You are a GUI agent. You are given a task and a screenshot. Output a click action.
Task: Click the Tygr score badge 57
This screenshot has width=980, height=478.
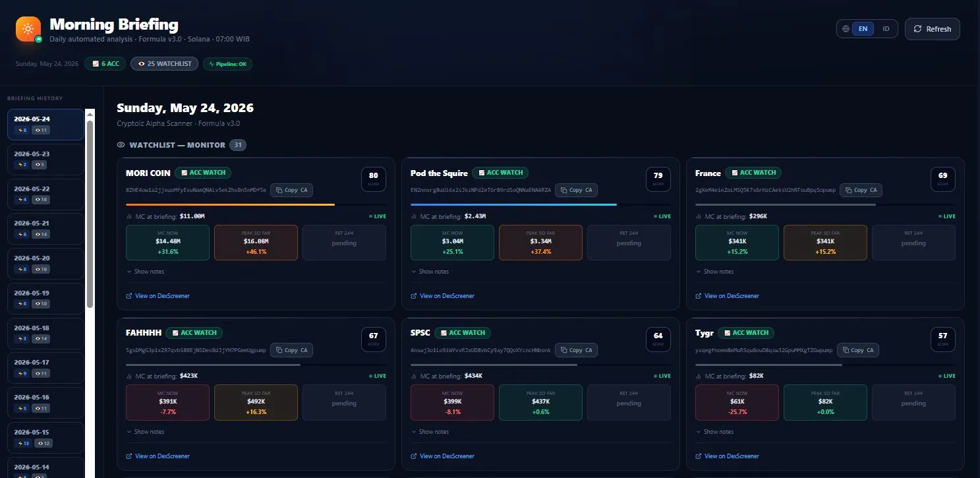pos(943,339)
